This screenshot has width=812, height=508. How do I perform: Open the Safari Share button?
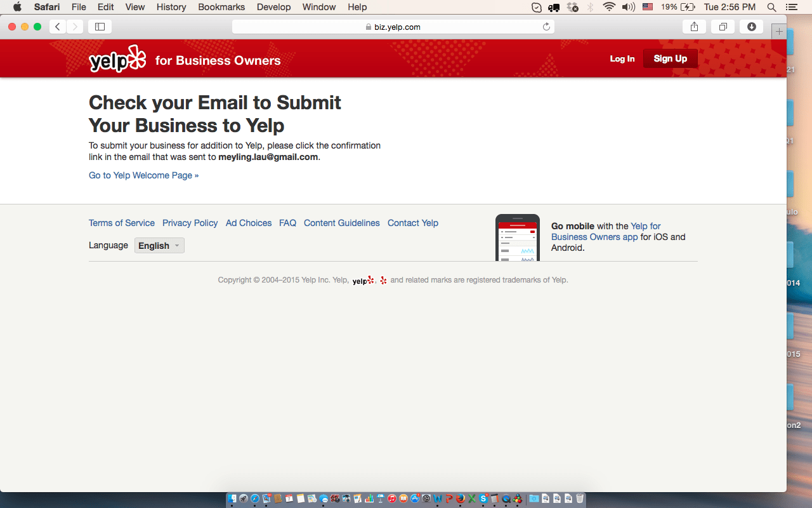tap(694, 27)
